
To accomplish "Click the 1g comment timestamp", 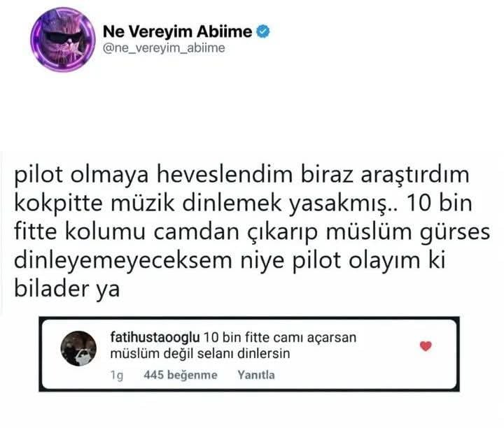I will [x=117, y=375].
